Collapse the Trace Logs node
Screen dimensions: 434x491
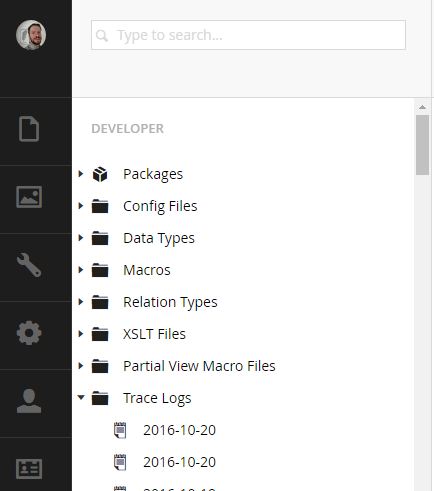pyautogui.click(x=81, y=397)
